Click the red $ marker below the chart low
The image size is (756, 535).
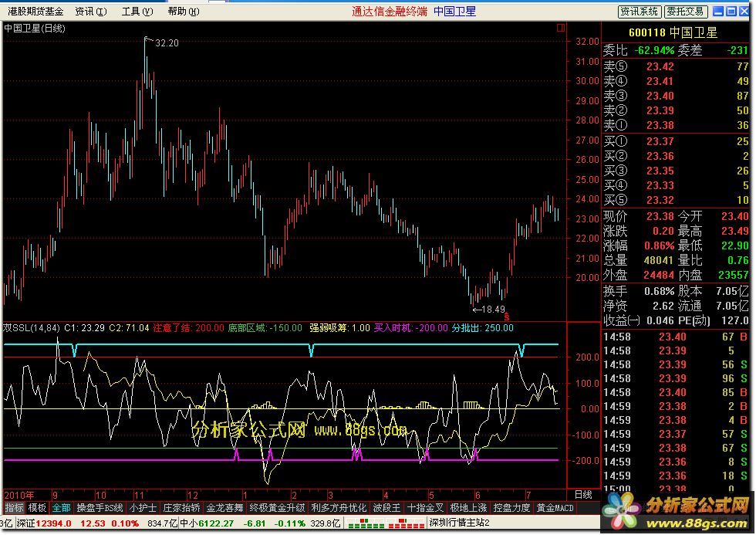[x=506, y=317]
